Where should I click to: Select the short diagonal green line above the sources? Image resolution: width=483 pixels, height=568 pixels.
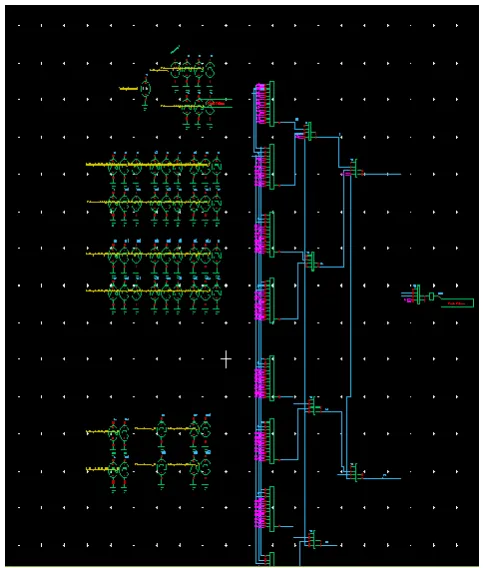click(x=175, y=50)
